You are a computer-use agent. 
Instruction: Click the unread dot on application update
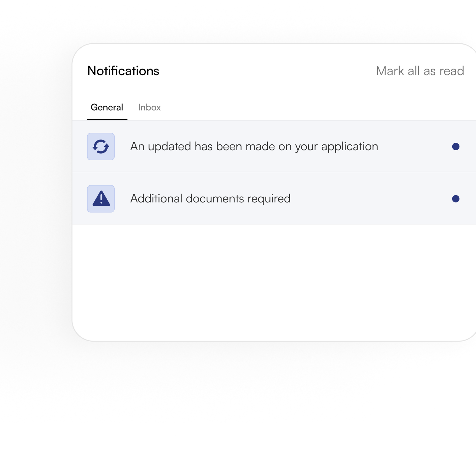click(x=456, y=146)
